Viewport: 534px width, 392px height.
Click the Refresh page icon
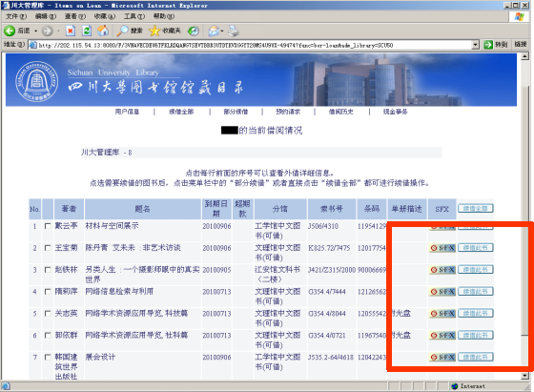(x=87, y=31)
